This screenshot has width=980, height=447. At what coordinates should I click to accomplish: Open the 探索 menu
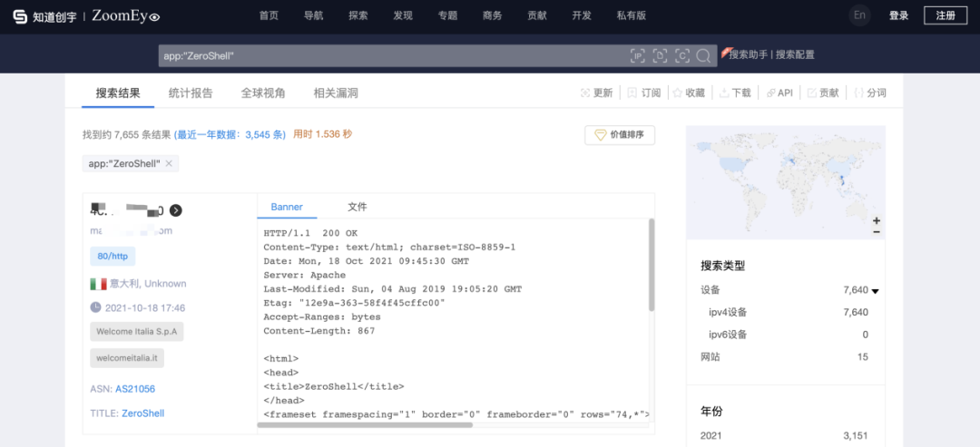(x=358, y=16)
